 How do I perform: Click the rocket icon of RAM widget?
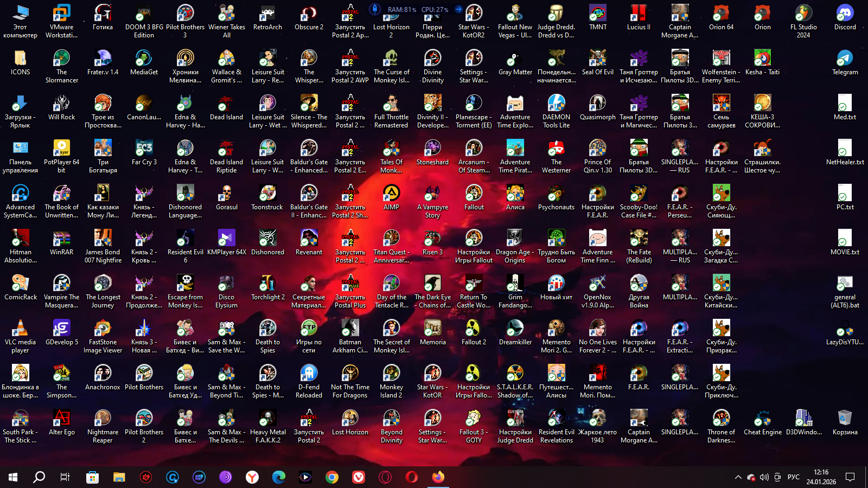(375, 9)
